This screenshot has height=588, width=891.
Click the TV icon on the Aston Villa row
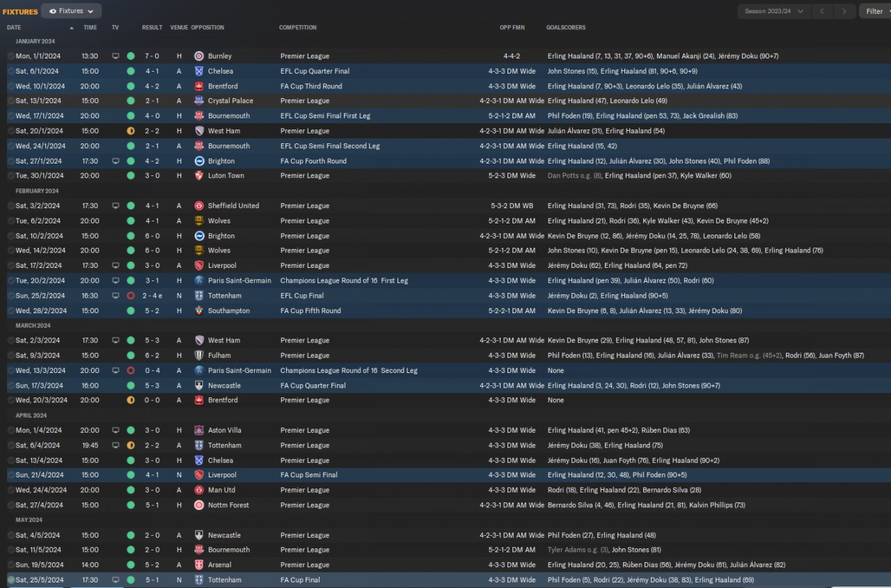point(116,431)
